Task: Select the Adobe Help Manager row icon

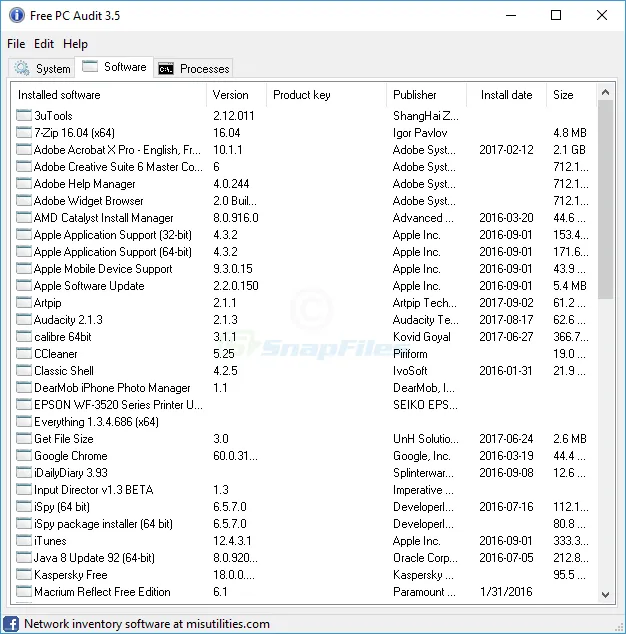Action: coord(24,183)
